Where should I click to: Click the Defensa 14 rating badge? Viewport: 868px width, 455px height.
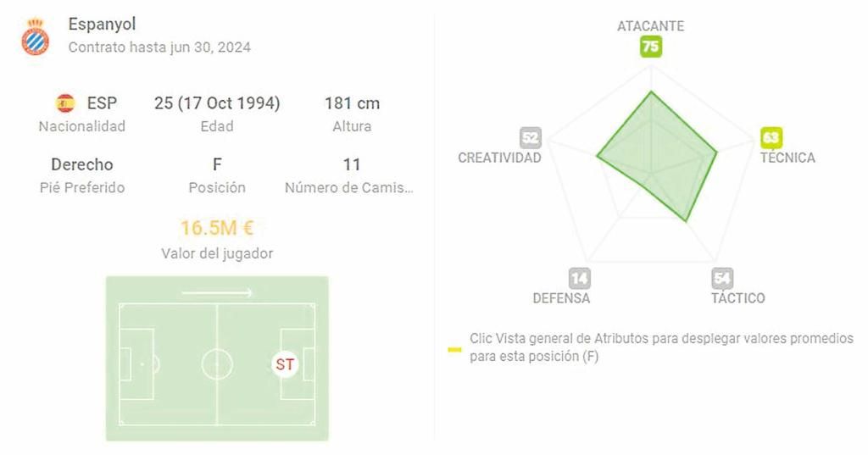580,279
